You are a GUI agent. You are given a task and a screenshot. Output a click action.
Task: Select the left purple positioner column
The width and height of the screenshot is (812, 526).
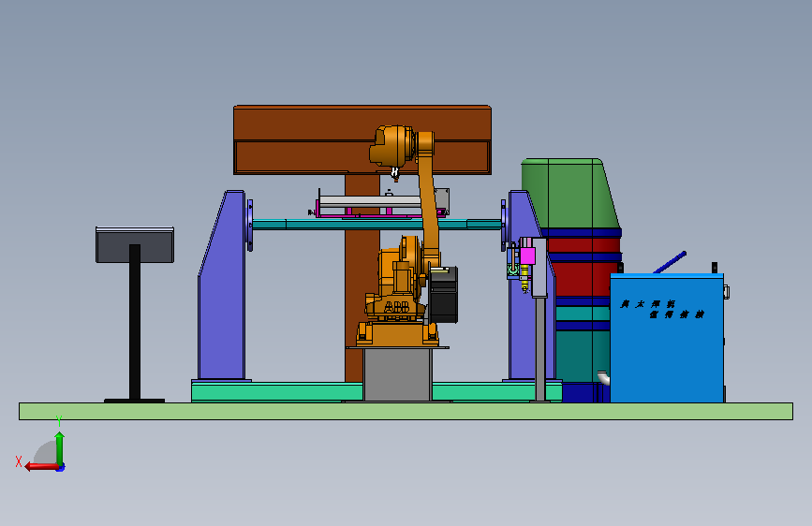tap(222, 285)
